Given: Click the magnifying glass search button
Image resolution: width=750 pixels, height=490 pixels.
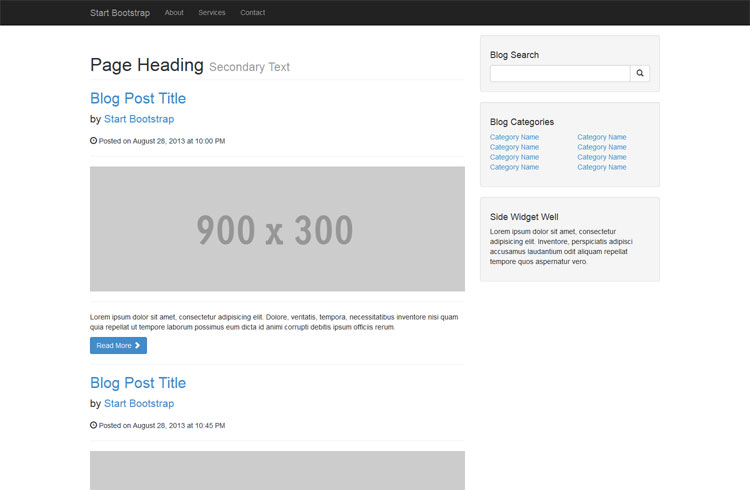Looking at the screenshot, I should point(640,73).
